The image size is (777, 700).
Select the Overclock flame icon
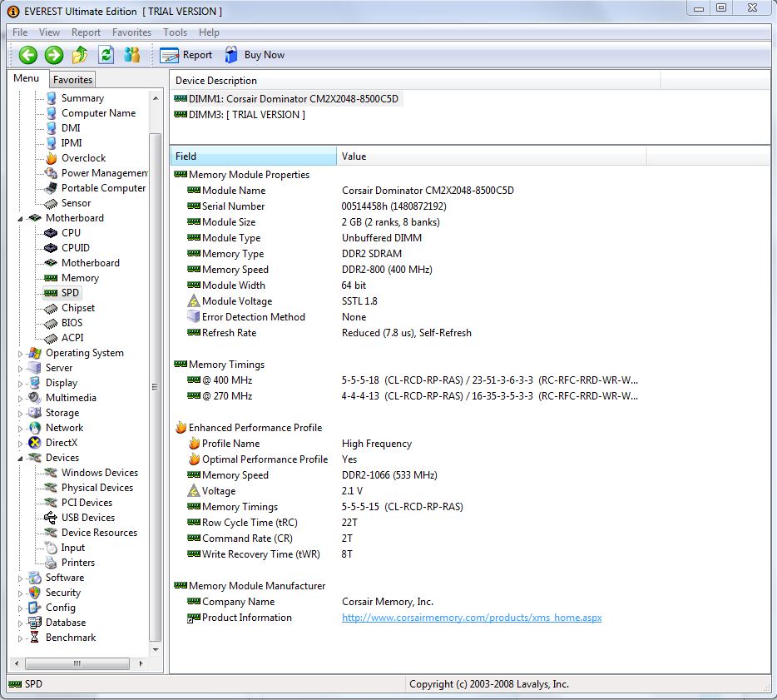(x=51, y=158)
